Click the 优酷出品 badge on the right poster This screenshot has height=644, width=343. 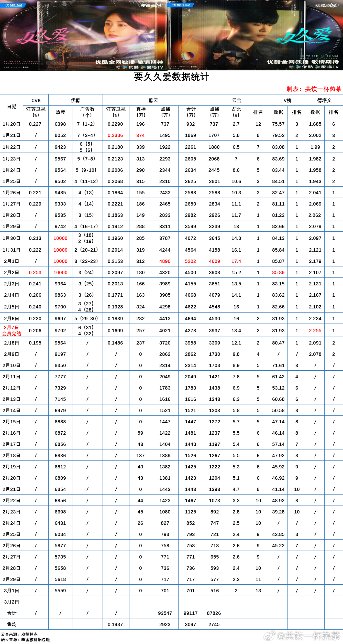click(181, 5)
